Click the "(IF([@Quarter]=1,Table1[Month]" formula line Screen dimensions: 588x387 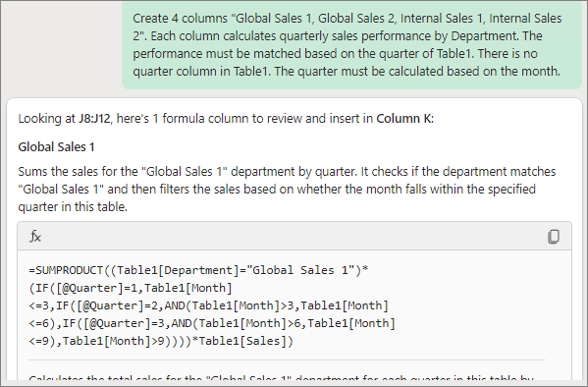point(131,288)
